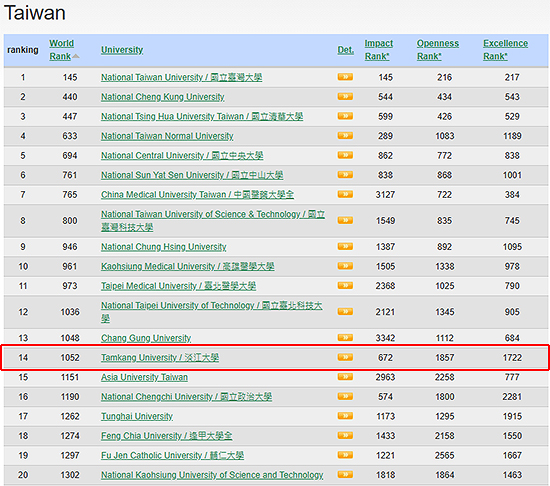Click openness rank value 2258
The image size is (550, 486).
tap(444, 377)
